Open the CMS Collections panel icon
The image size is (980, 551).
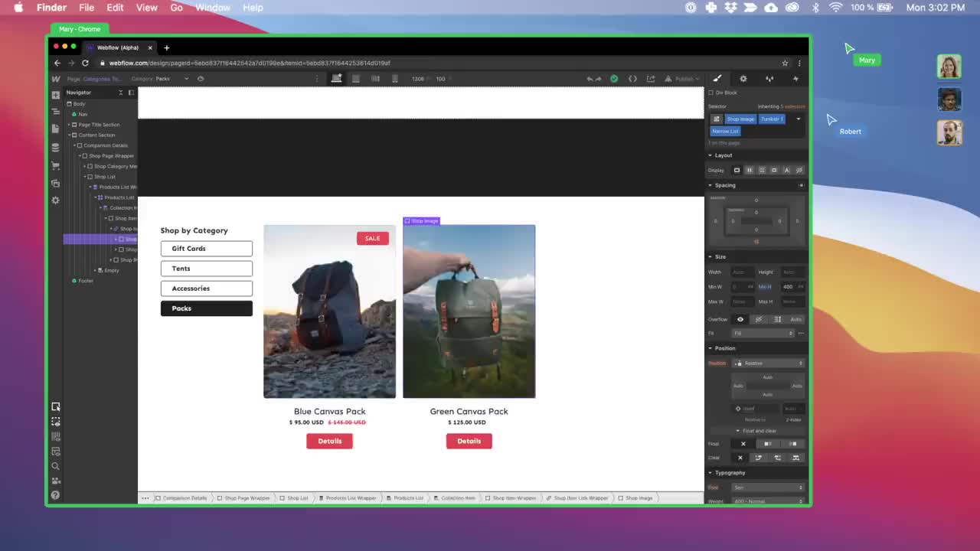point(55,147)
